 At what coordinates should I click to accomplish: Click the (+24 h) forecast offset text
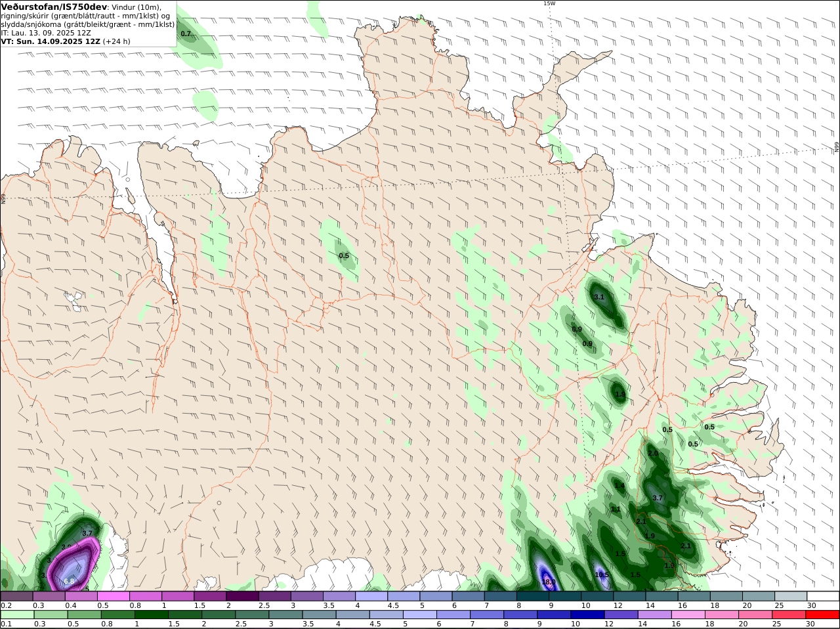click(117, 41)
